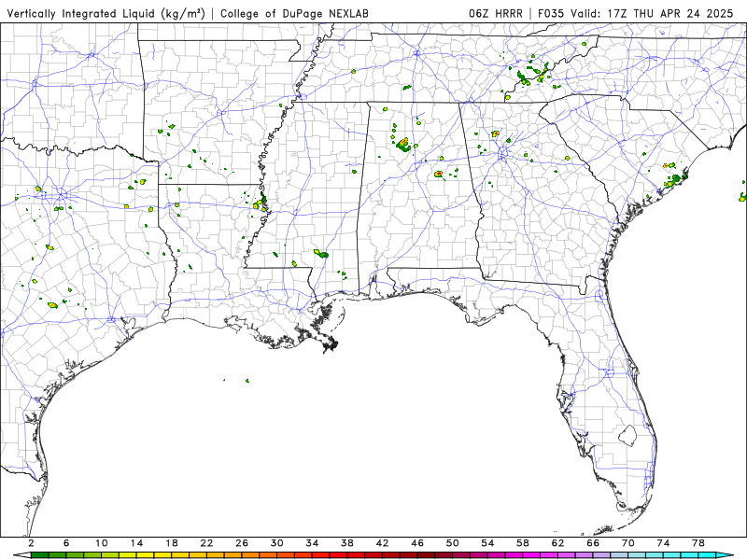Click the red swatch below label '38'
The width and height of the screenshot is (747, 560).
tap(357, 555)
